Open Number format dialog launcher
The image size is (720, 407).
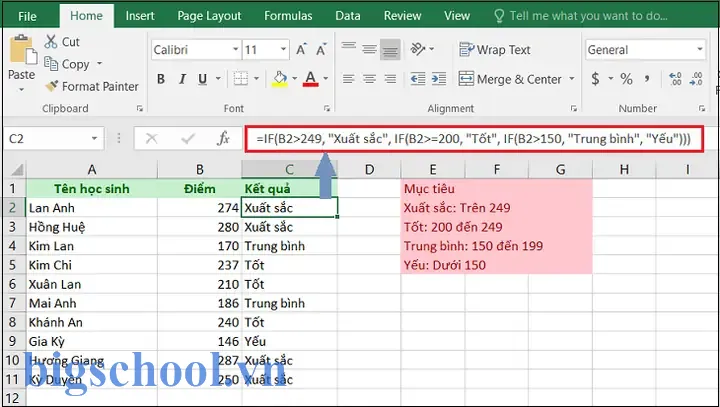(702, 109)
